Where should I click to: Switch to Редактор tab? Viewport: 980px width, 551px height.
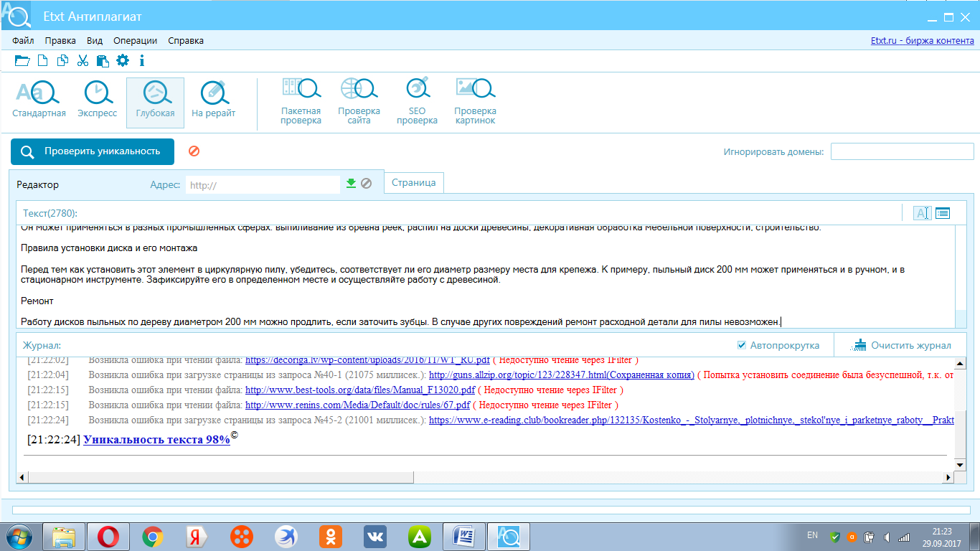coord(38,184)
